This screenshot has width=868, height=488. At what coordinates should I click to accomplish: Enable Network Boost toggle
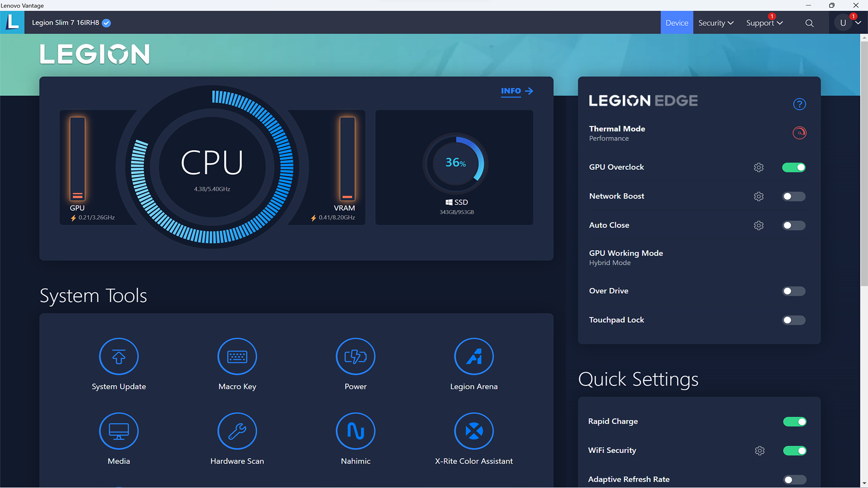pos(793,196)
